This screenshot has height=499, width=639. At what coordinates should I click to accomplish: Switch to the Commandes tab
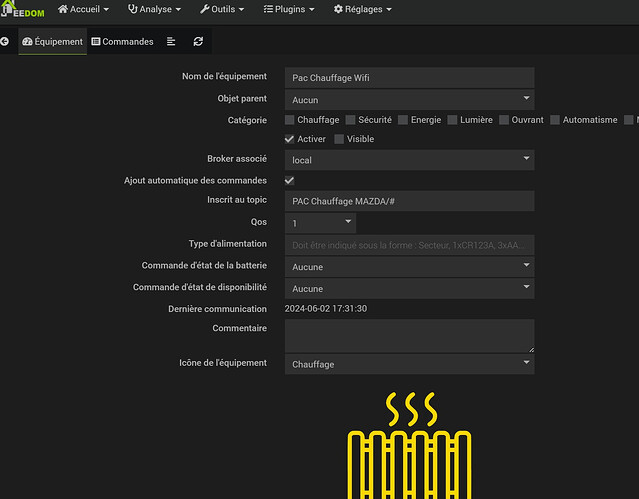[x=123, y=42]
